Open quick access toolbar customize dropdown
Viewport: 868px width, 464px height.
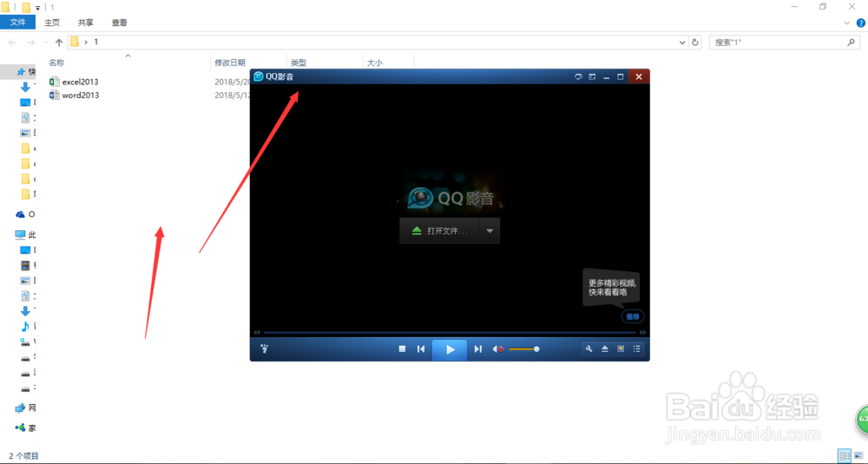coord(37,8)
